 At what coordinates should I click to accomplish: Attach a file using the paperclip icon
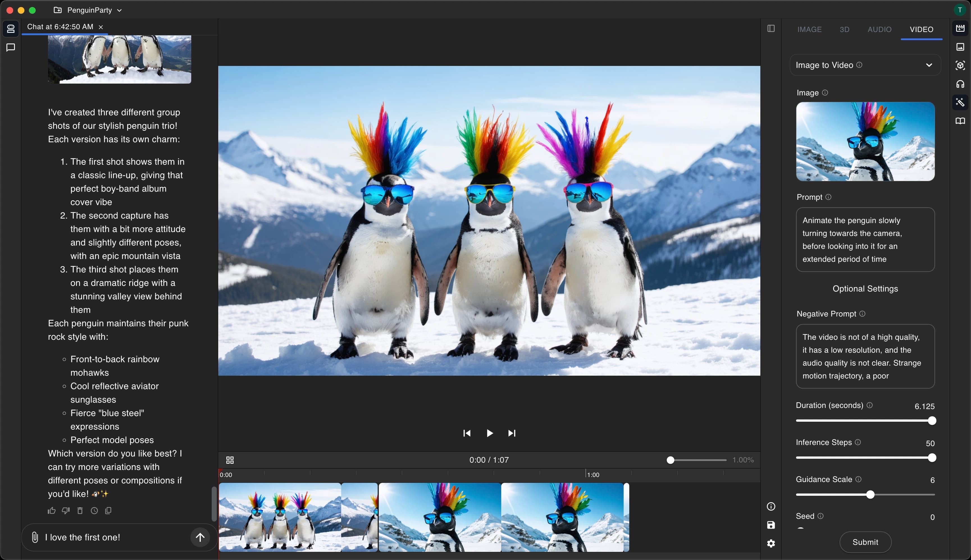35,537
